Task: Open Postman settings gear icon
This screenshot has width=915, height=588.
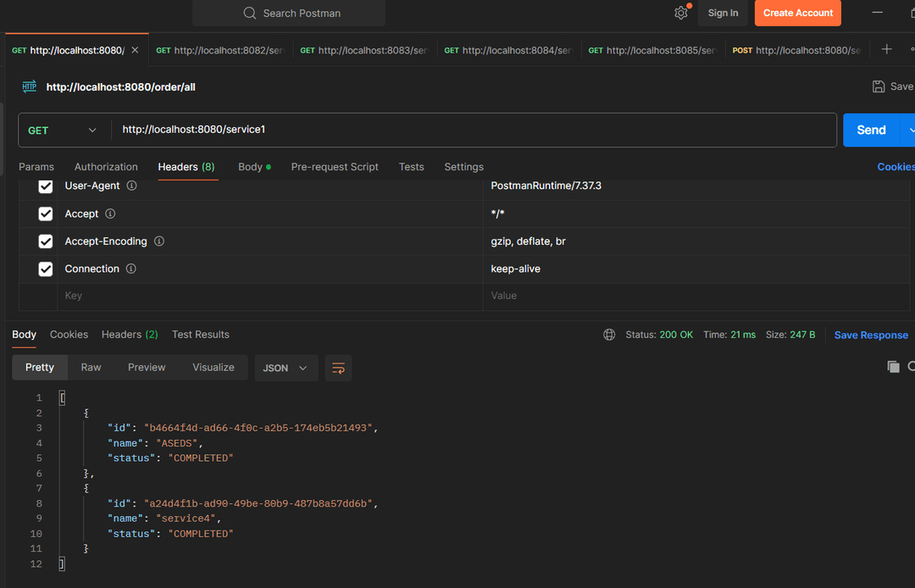Action: pos(681,13)
